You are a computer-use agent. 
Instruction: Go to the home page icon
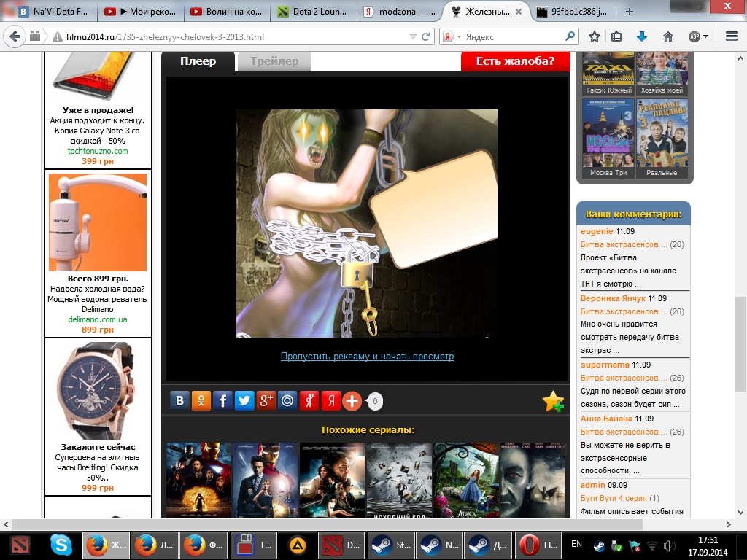point(668,36)
